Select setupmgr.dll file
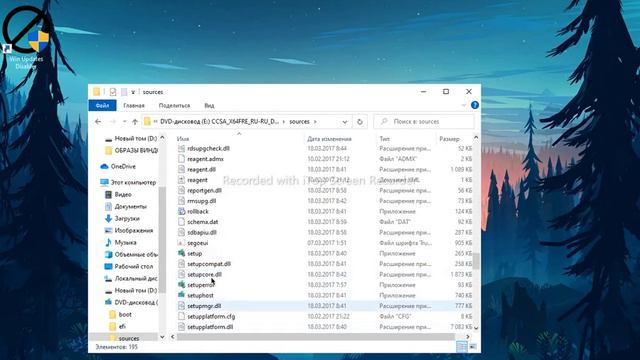Viewport: 640px width, 360px height. tap(204, 306)
